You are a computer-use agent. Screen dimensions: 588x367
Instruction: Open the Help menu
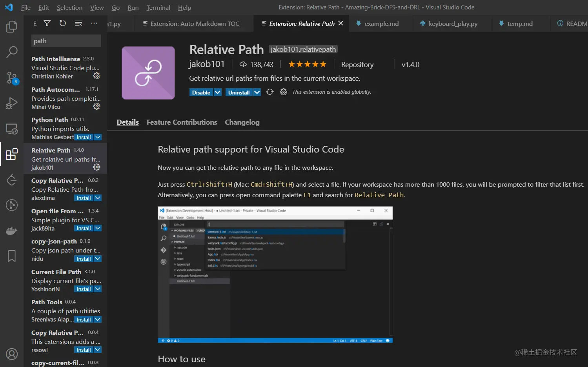[x=184, y=7]
